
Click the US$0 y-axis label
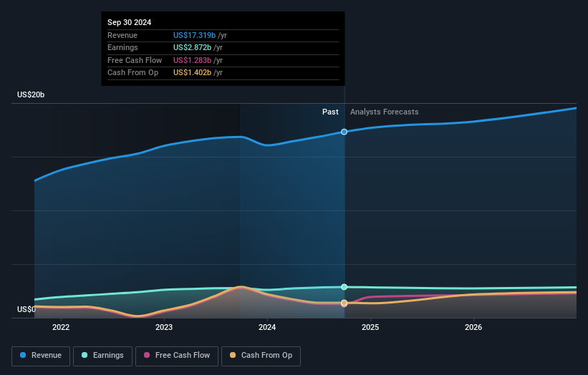click(26, 309)
